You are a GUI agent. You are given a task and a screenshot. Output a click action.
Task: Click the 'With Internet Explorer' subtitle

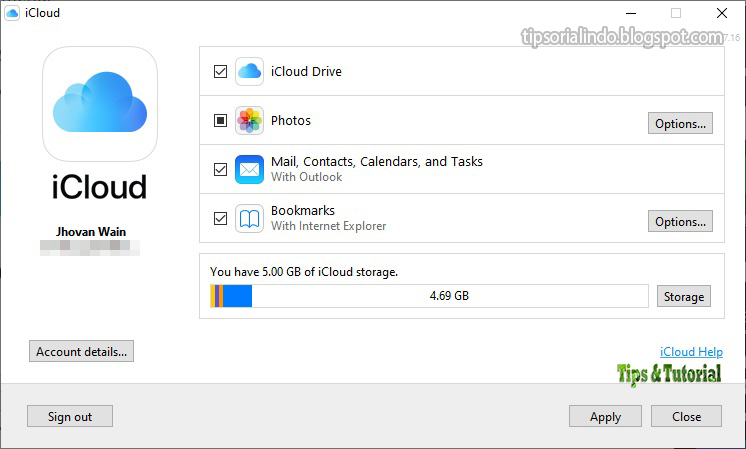[328, 226]
